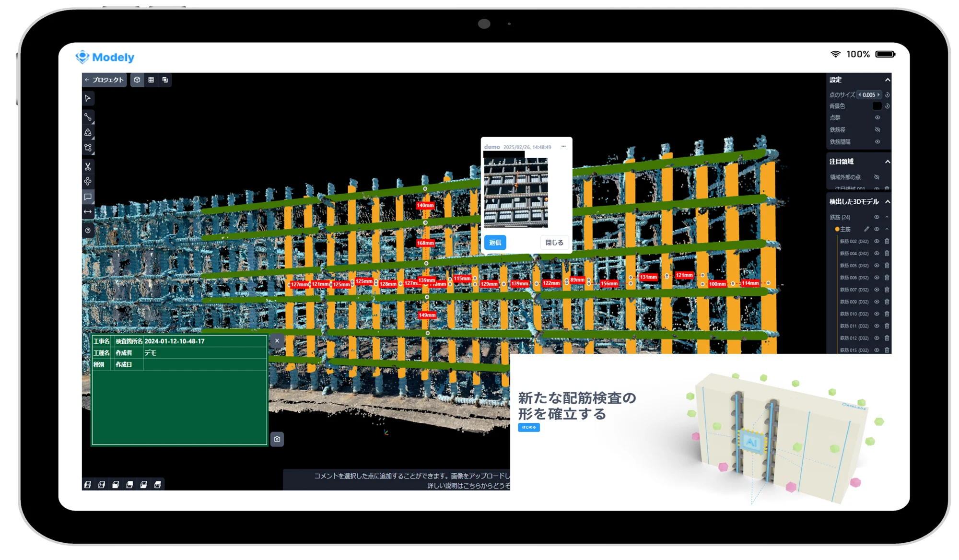Activate the scissors cut tool

pyautogui.click(x=88, y=166)
